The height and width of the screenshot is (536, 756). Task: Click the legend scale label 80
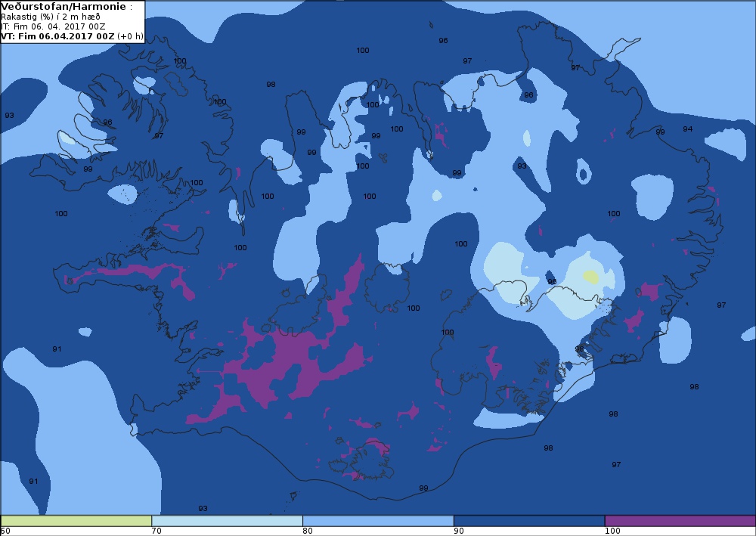coord(308,531)
